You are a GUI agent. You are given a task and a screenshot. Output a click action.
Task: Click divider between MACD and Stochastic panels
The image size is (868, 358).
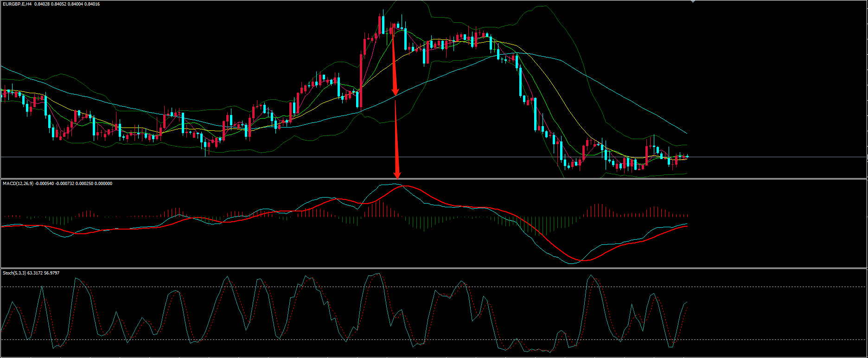tap(434, 268)
